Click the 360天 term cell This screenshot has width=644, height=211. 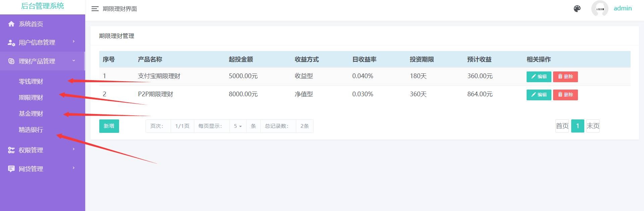[418, 94]
